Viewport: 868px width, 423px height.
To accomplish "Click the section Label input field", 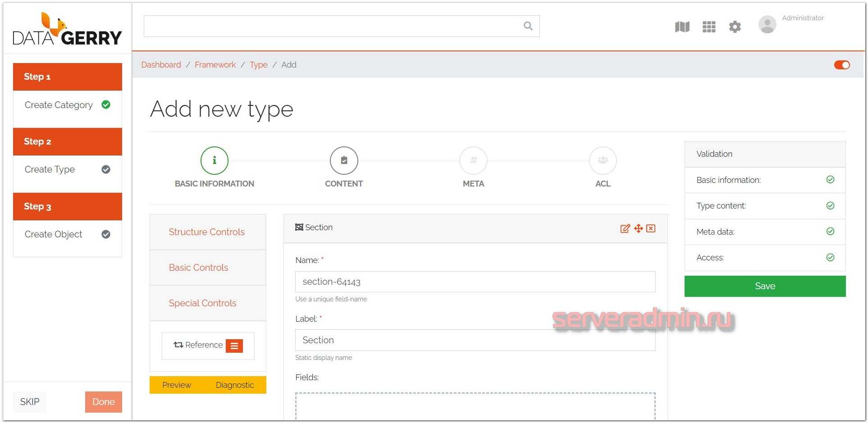I will pos(475,340).
